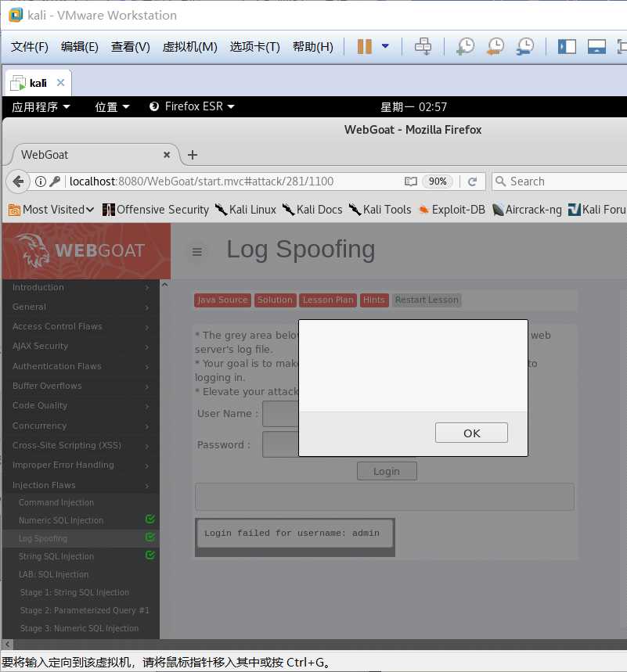Click the thumbnail bar view icon
This screenshot has height=672, width=627.
click(x=596, y=46)
